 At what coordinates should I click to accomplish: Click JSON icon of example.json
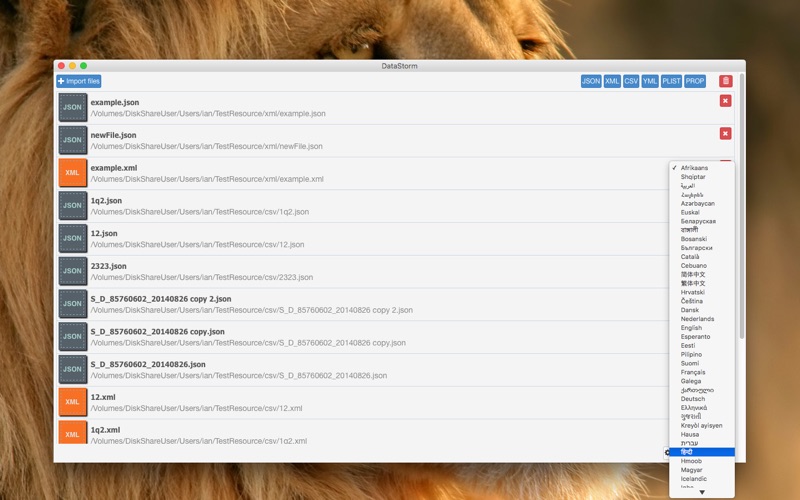click(72, 107)
